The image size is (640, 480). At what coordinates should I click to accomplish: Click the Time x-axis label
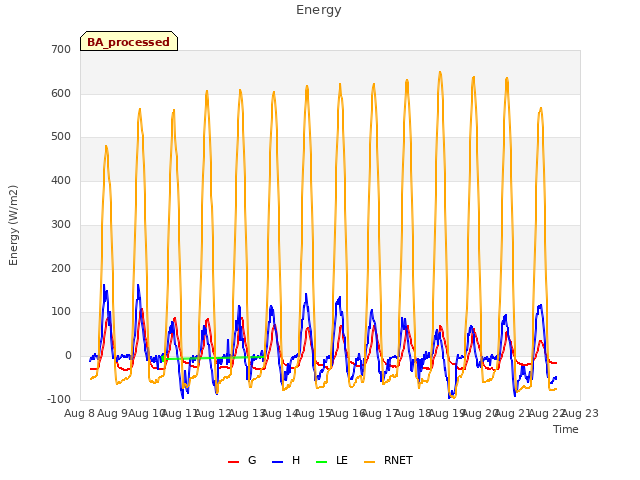click(x=566, y=429)
